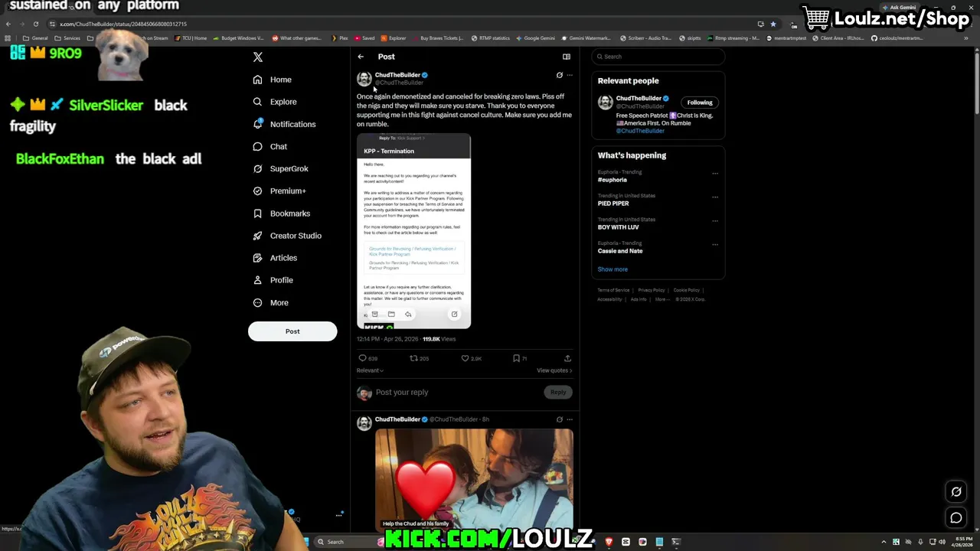Open the Cassie and Nate trend
This screenshot has width=980, height=551.
[620, 251]
